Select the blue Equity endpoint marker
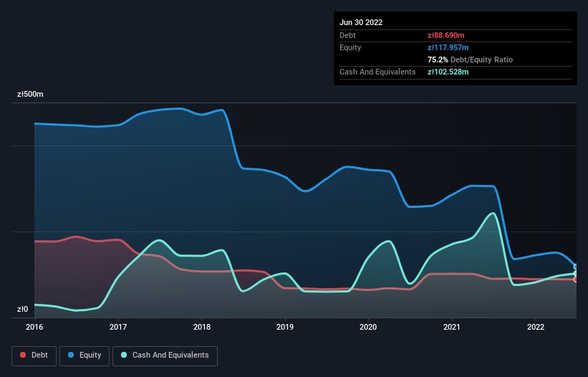Viewport: 588px width, 377px height. point(576,267)
